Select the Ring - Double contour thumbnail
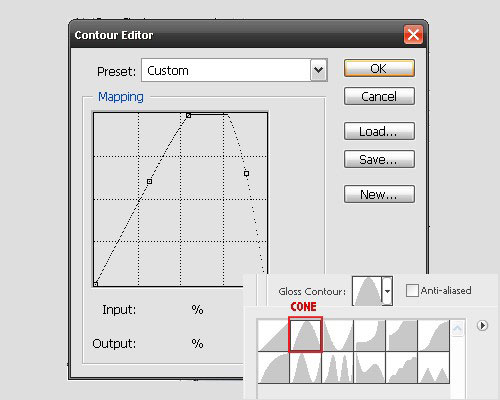 point(338,367)
